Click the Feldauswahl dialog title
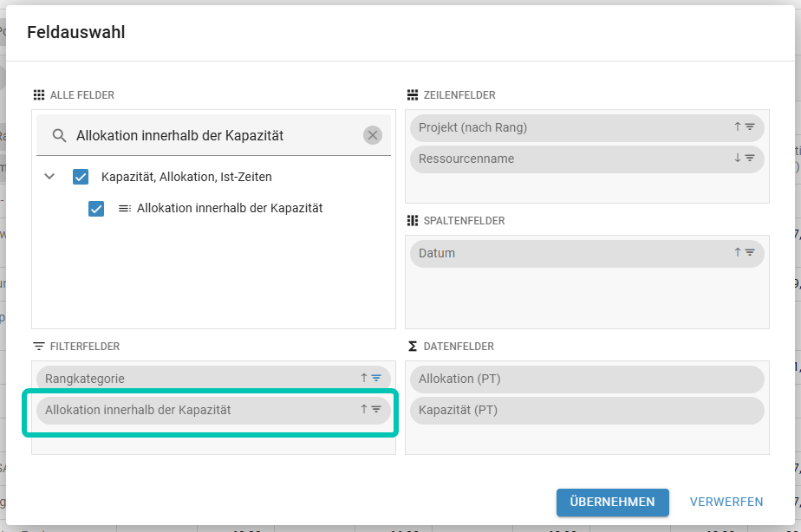The image size is (801, 532). click(x=76, y=32)
